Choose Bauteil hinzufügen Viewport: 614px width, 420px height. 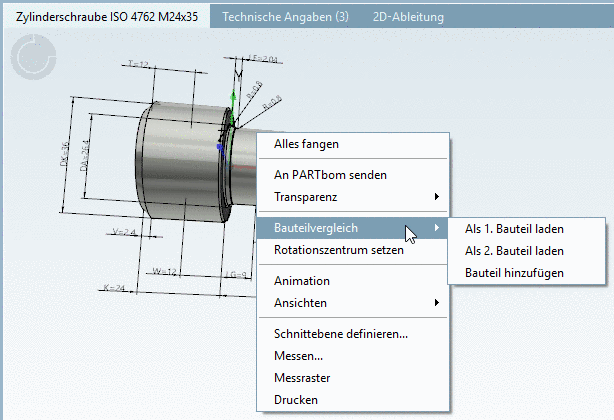tap(526, 272)
